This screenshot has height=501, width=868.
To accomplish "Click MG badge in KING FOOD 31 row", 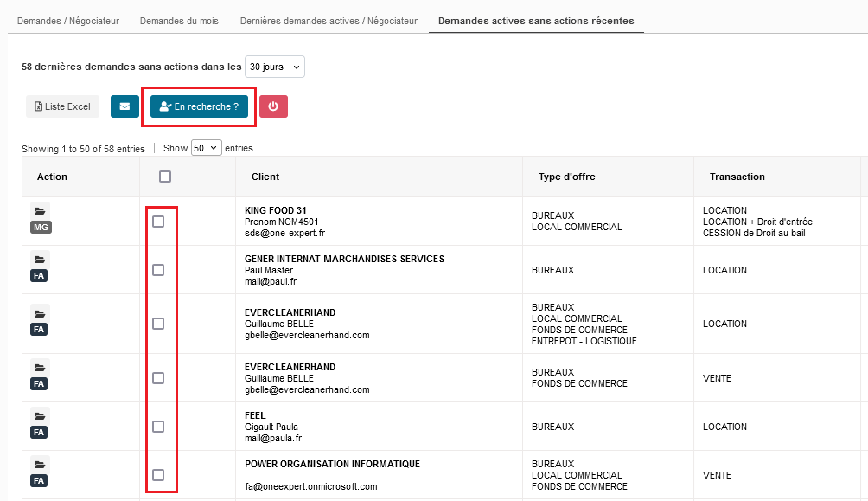I will (x=40, y=228).
